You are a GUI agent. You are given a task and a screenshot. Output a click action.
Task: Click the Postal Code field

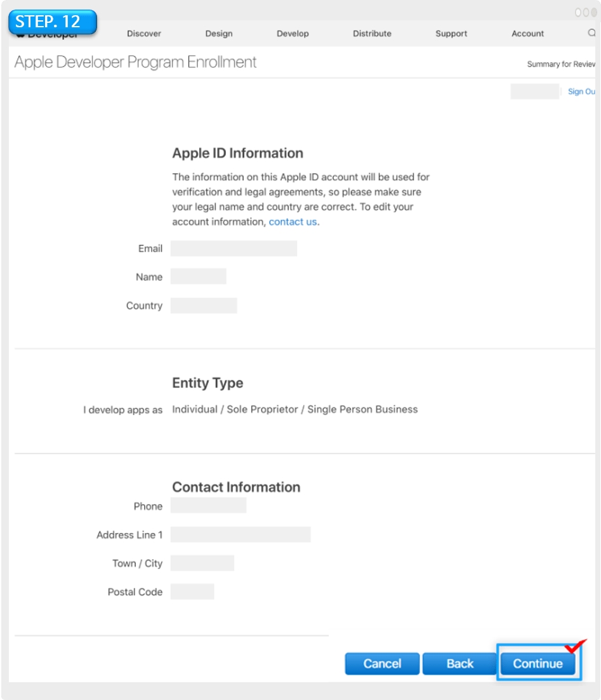[x=192, y=591]
